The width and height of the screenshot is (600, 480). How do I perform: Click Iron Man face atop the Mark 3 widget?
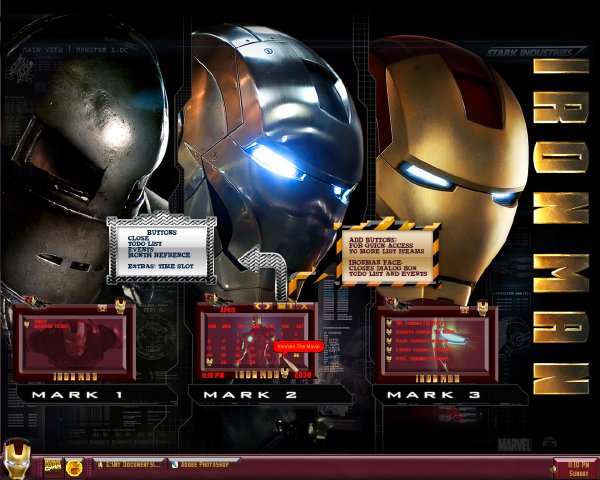tap(483, 308)
